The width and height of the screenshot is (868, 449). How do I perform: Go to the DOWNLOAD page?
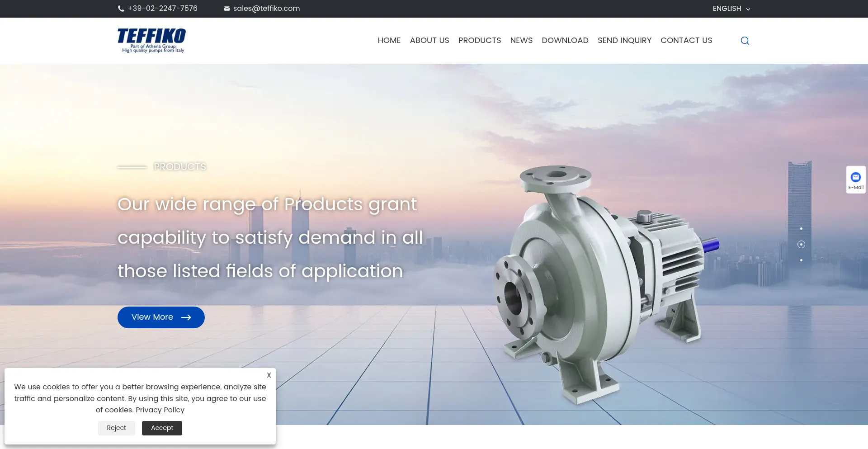point(565,40)
